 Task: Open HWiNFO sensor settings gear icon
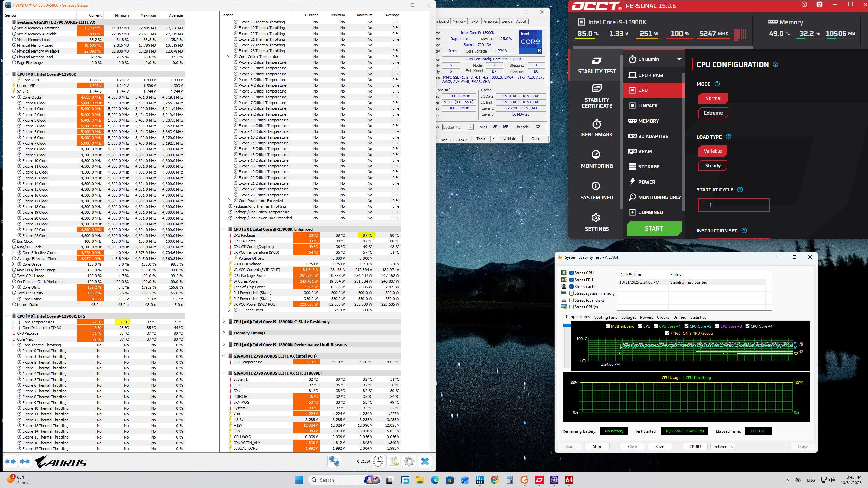pos(409,461)
